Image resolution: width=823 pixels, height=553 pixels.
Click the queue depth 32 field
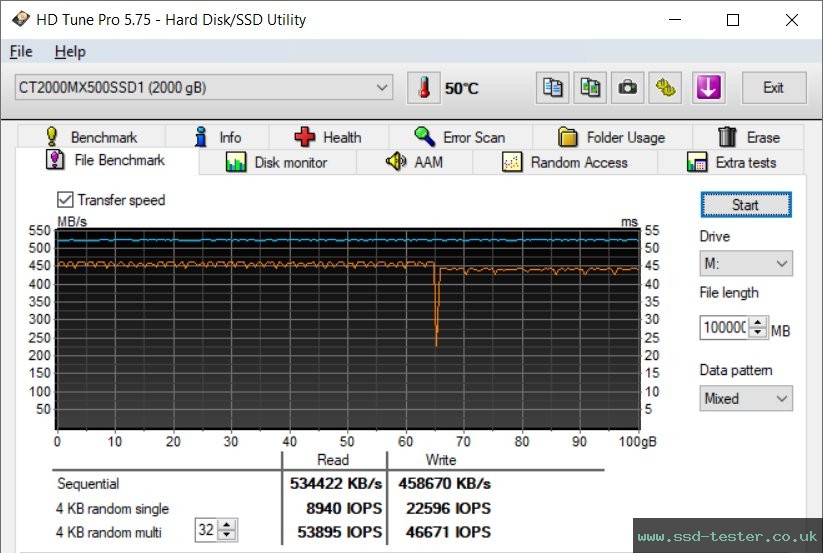(206, 530)
